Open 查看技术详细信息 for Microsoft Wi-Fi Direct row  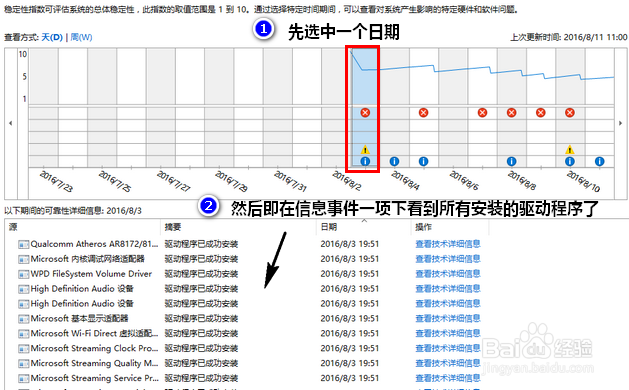[448, 333]
